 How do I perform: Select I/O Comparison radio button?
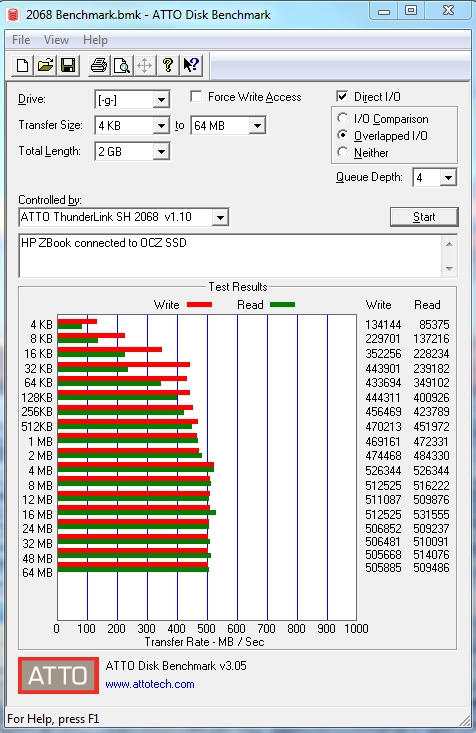pos(343,118)
